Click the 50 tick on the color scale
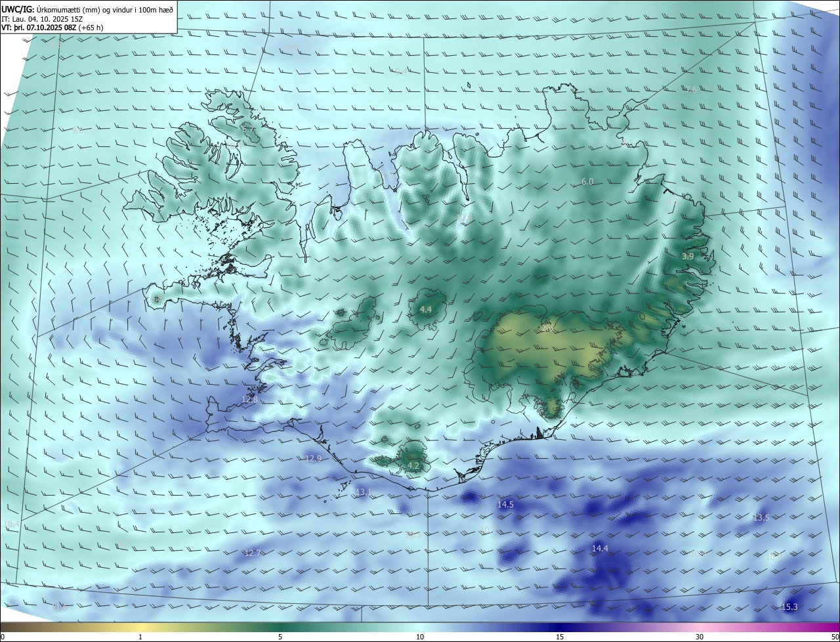 (835, 637)
